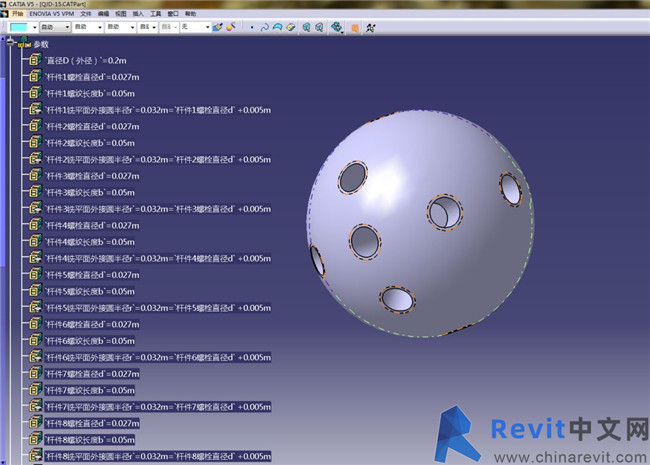Click parameter icon beside 杆件7螺栓直径d
This screenshot has height=465, width=650.
pos(36,373)
